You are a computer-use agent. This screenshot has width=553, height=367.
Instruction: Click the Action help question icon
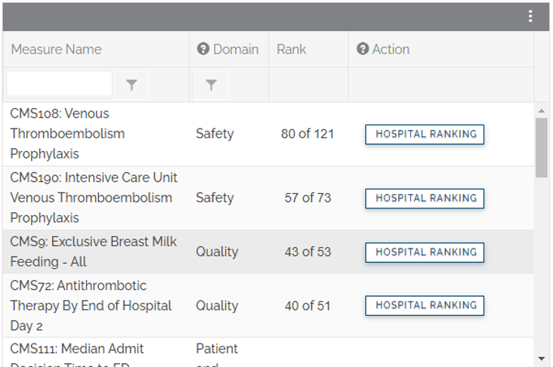[x=363, y=49]
